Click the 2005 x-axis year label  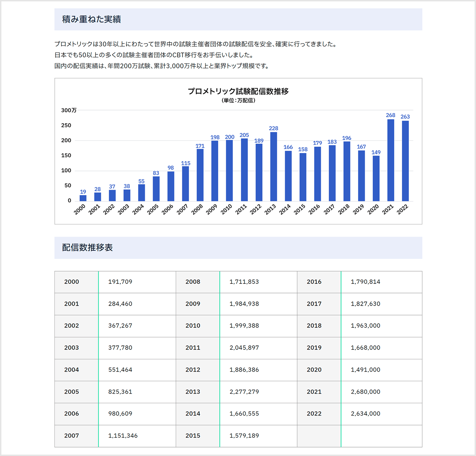[x=153, y=209]
